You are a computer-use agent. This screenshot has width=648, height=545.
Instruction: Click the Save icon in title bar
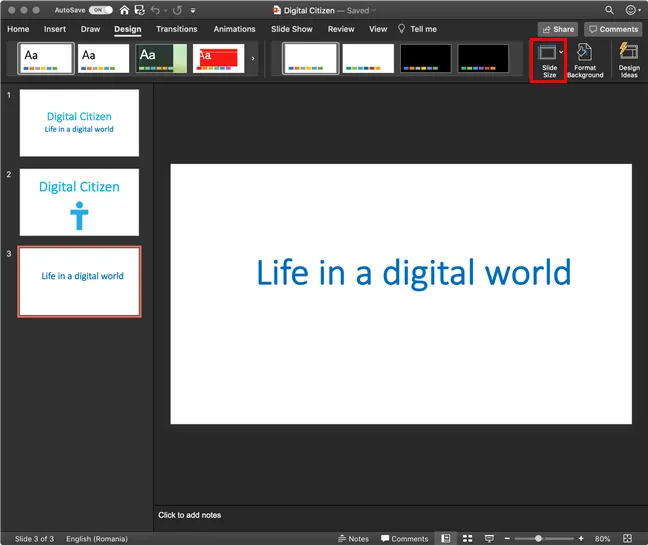pos(140,10)
